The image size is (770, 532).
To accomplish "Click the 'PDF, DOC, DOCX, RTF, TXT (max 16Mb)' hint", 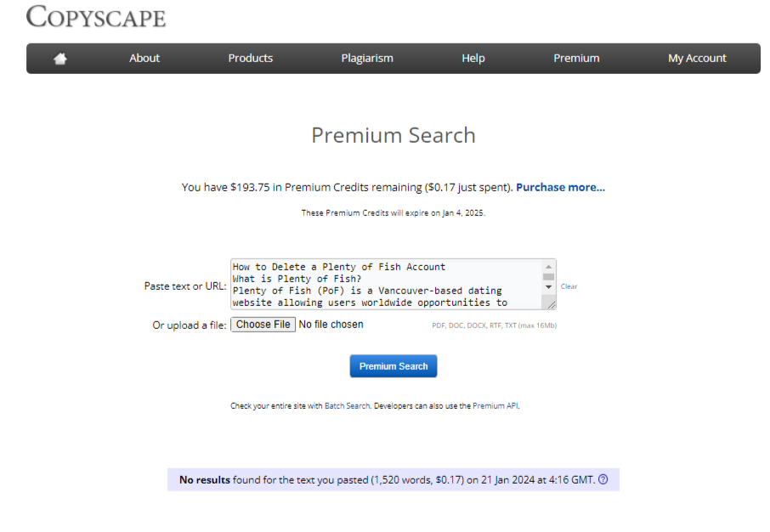I will click(494, 325).
